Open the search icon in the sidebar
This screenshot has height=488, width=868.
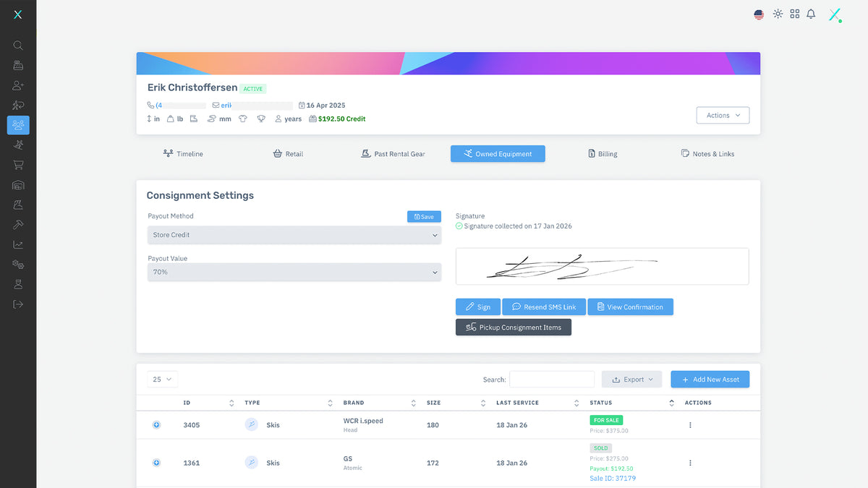coord(18,46)
